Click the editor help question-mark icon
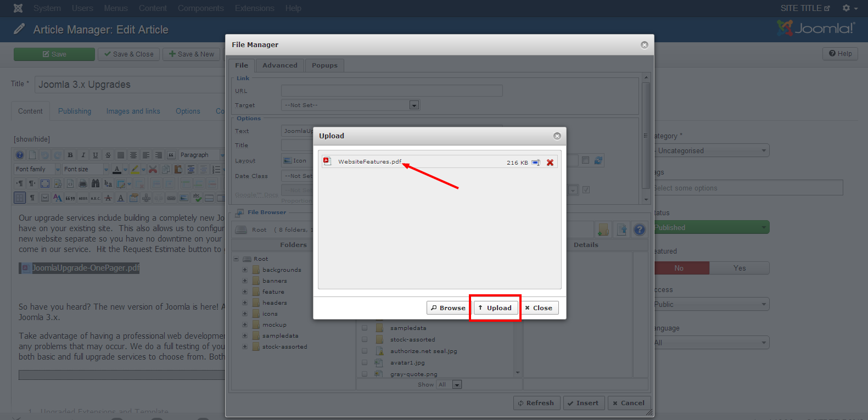This screenshot has height=420, width=868. coord(20,155)
